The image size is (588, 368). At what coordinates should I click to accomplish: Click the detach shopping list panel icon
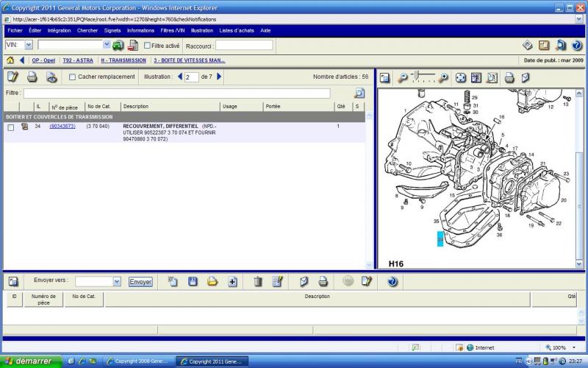click(x=13, y=281)
